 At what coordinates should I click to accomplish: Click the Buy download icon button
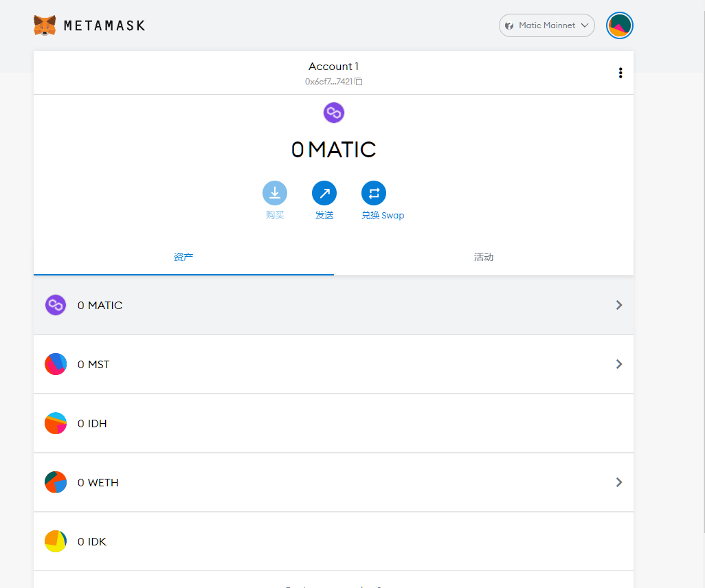275,193
